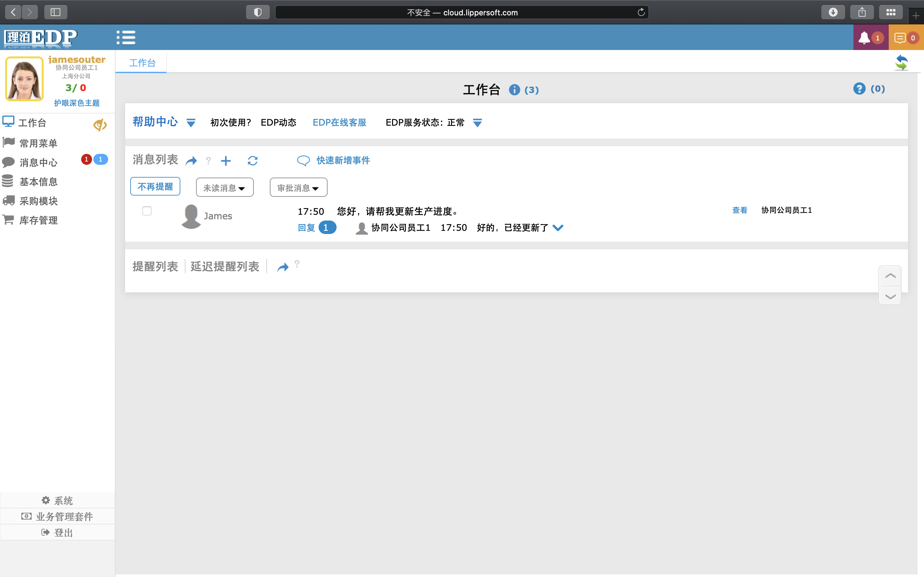
Task: Check the James message checkbox
Action: click(x=147, y=211)
